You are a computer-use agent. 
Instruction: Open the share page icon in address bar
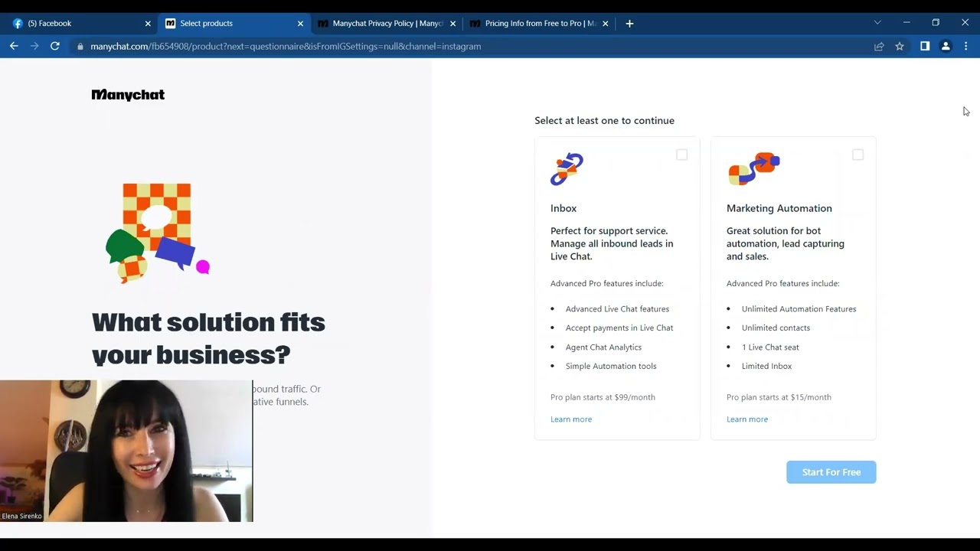tap(879, 47)
